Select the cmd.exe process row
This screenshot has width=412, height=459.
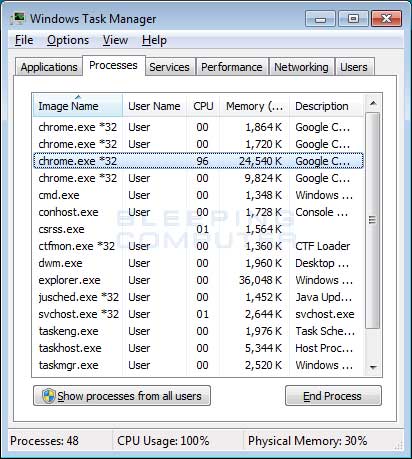pyautogui.click(x=198, y=195)
